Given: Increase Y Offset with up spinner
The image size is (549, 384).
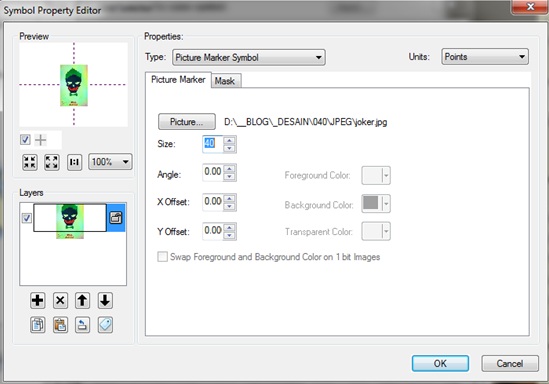Looking at the screenshot, I should (229, 227).
